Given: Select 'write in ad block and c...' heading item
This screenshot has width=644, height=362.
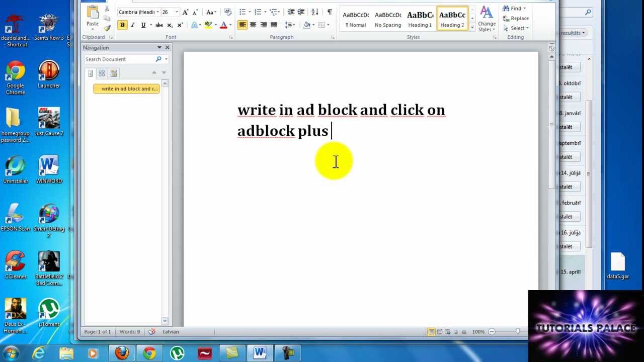Looking at the screenshot, I should 126,89.
